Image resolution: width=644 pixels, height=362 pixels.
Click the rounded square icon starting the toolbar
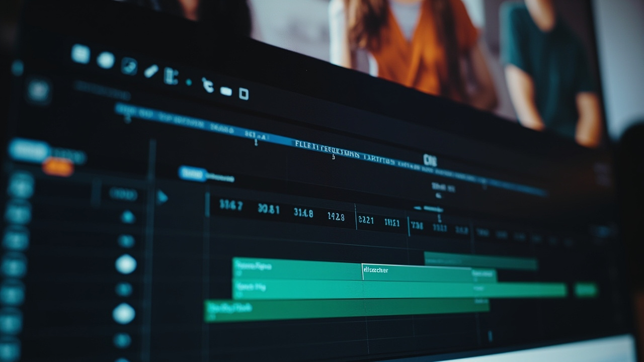coord(80,54)
